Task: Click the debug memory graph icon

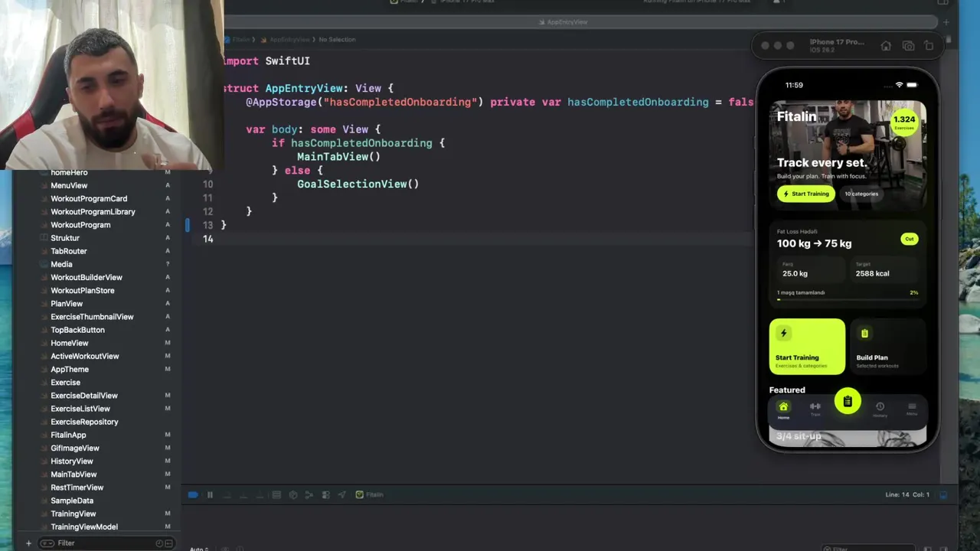Action: point(309,495)
